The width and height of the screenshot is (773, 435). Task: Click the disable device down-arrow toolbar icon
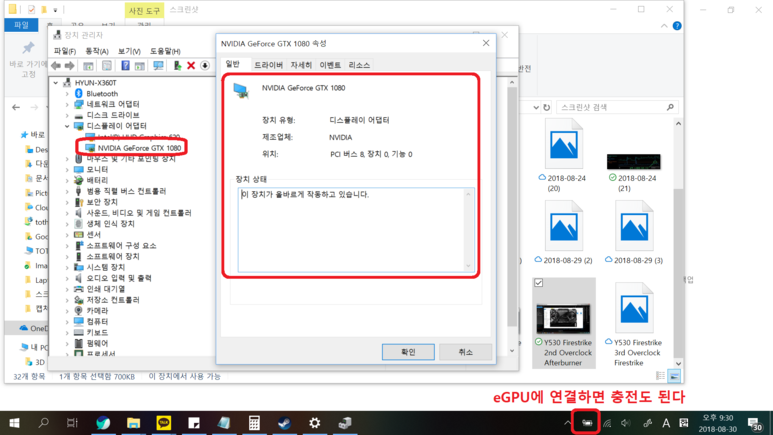[x=205, y=66]
